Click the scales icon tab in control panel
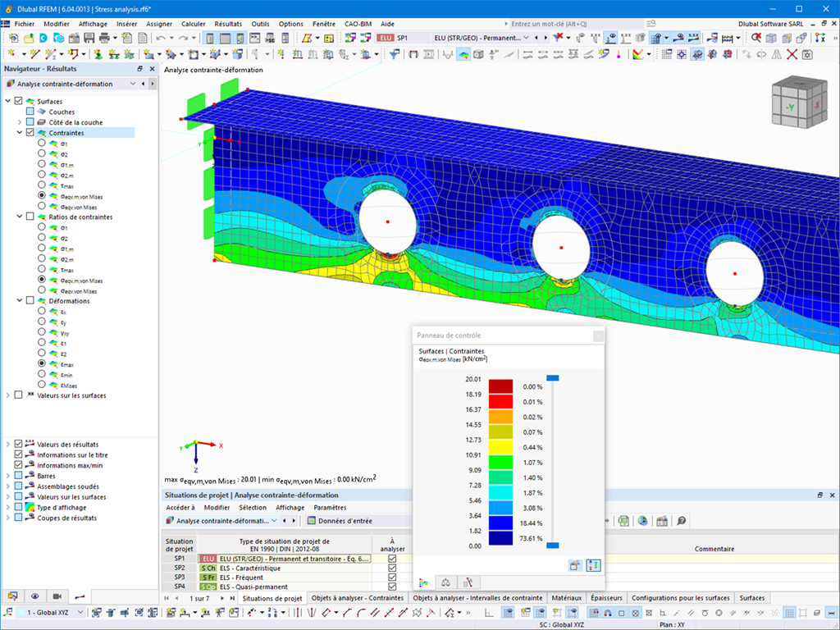 coord(445,582)
